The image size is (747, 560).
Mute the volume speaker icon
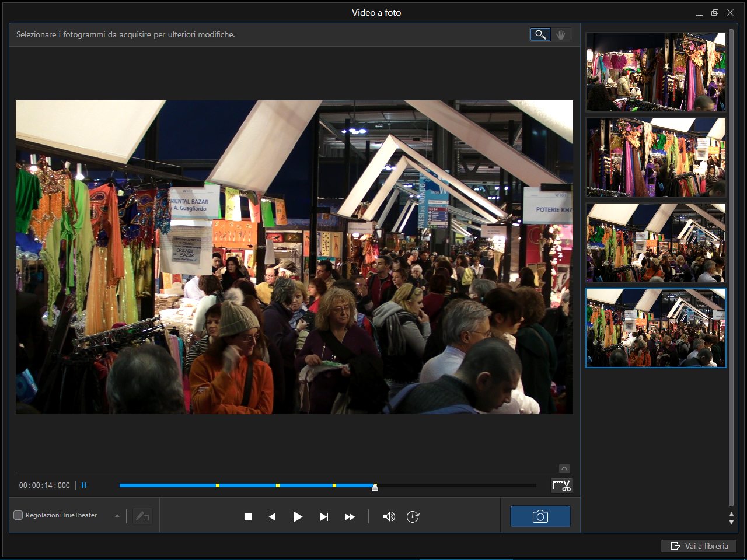[389, 517]
